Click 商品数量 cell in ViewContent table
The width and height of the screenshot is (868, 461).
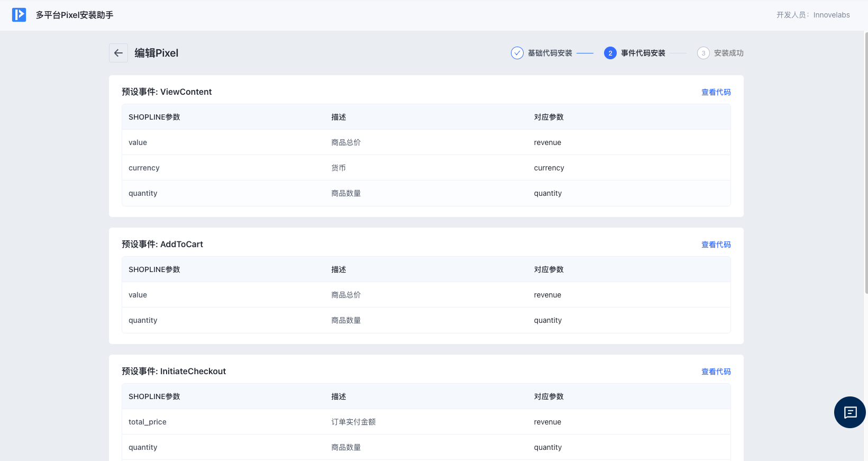coord(346,193)
